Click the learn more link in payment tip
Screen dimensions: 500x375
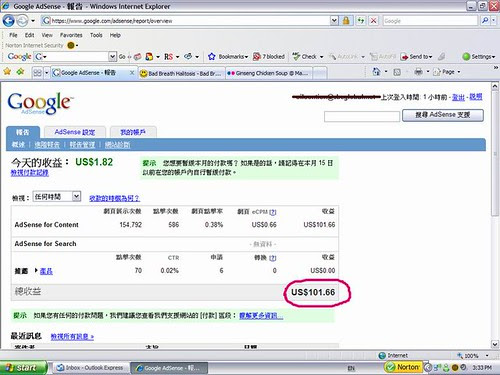(261, 315)
